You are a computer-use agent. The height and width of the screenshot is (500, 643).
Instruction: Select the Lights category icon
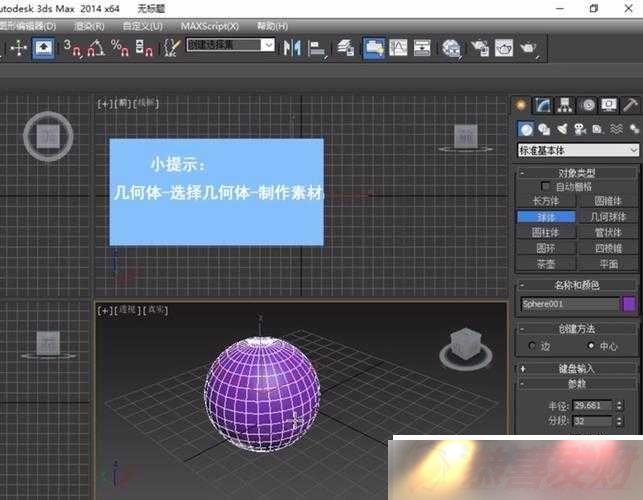tap(562, 129)
